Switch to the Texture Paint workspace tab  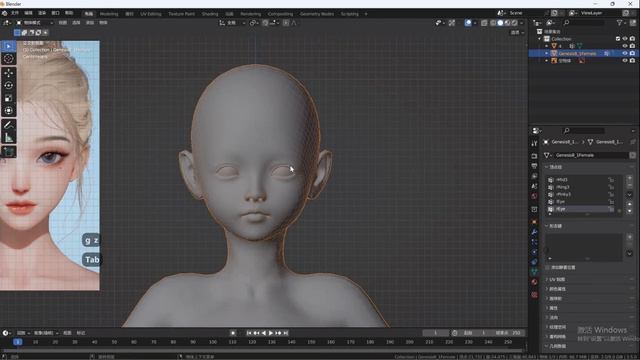pos(181,14)
